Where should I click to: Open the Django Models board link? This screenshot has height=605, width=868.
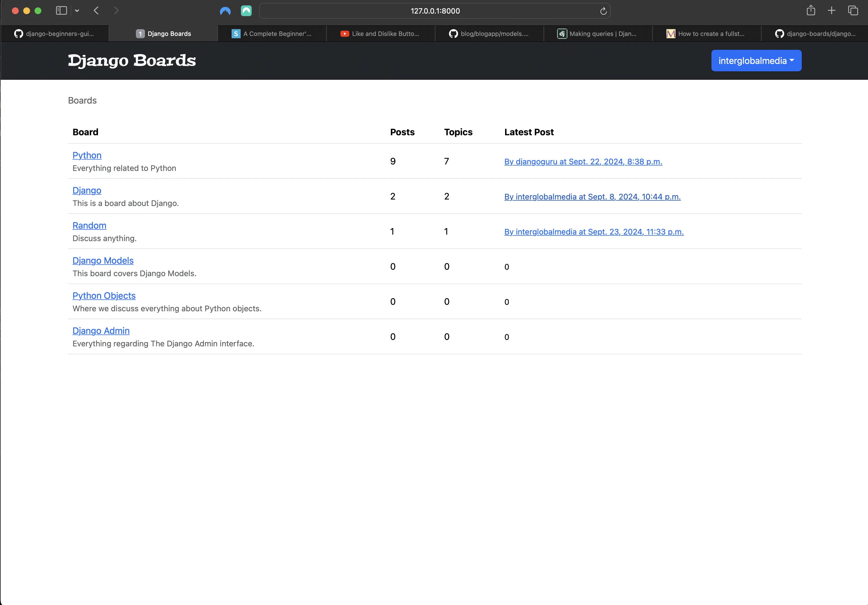click(103, 260)
